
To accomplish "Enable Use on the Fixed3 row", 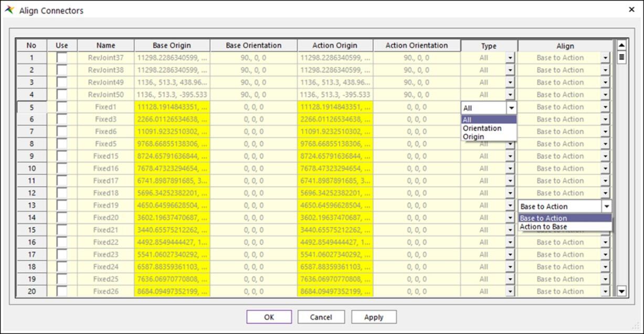I will point(61,119).
